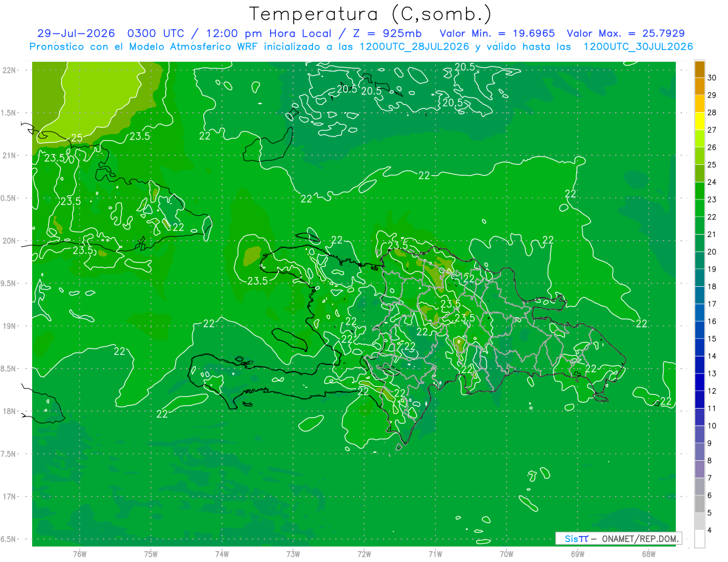Click the '70W' longitude label
This screenshot has width=728, height=562.
507,553
